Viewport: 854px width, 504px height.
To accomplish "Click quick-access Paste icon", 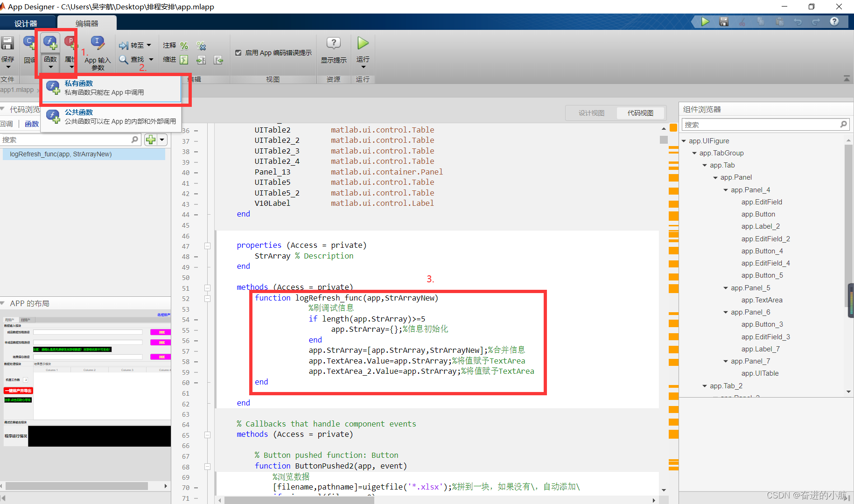I will pos(779,21).
